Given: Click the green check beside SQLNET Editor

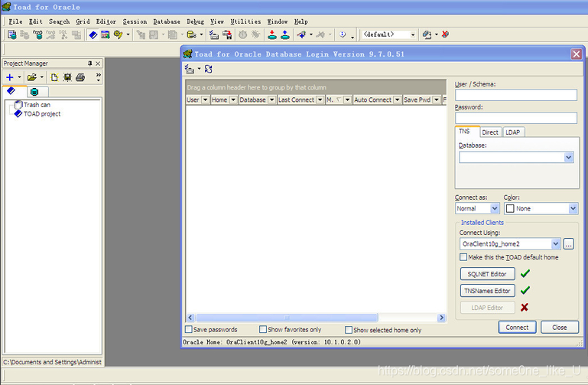Looking at the screenshot, I should tap(525, 273).
